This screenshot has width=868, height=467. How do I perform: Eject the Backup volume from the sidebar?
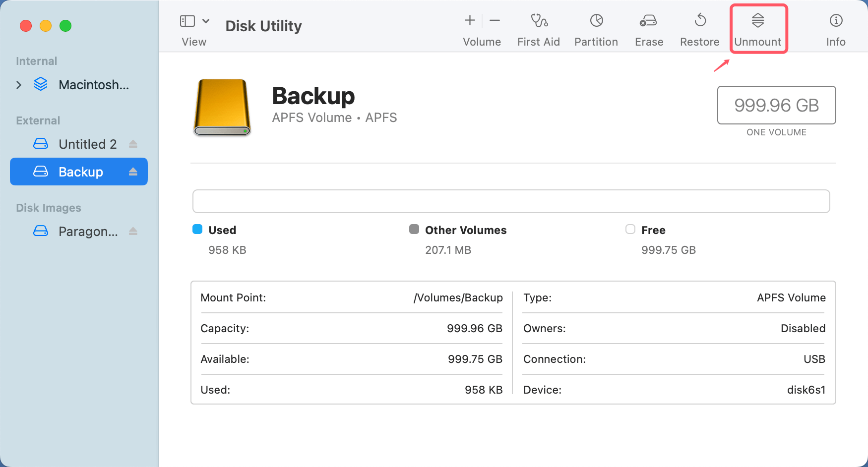tap(133, 172)
